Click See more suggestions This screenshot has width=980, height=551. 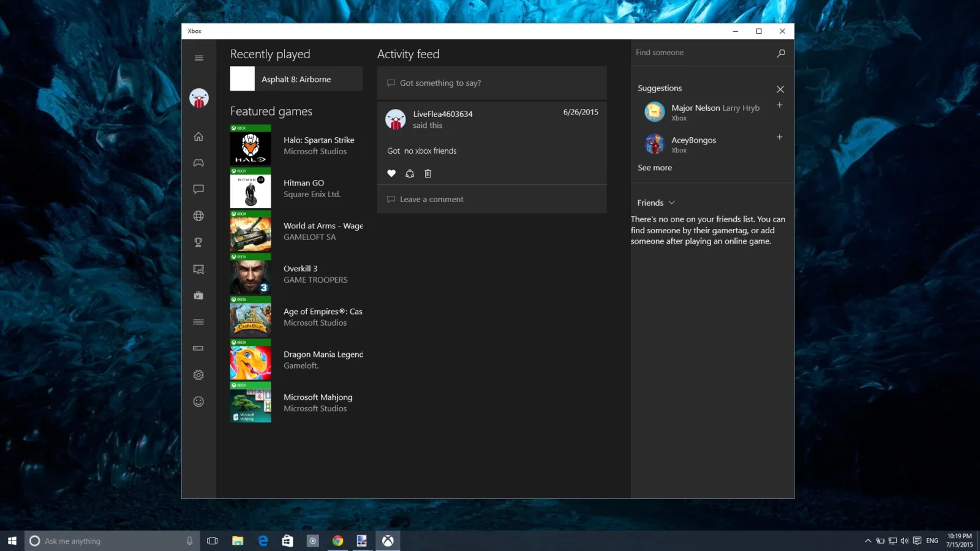click(655, 168)
